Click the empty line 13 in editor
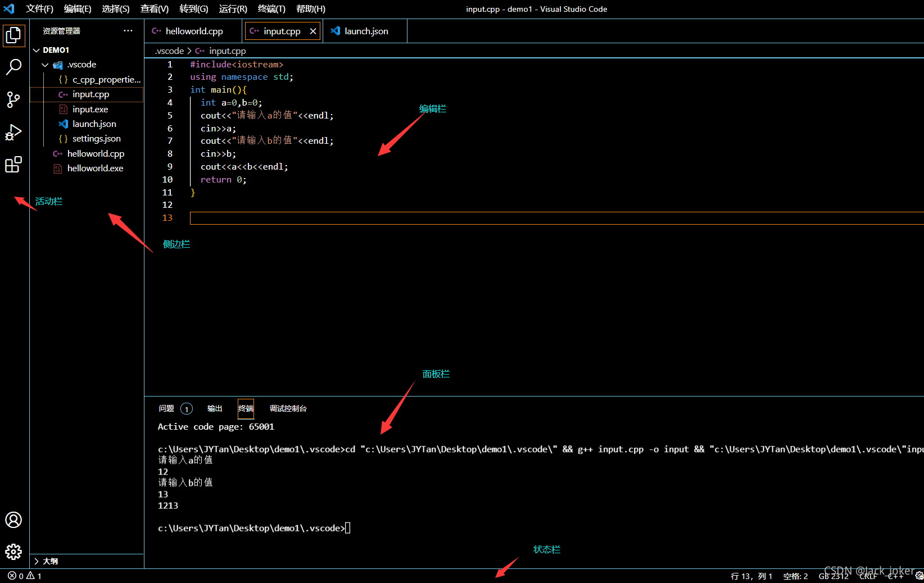The image size is (924, 583). [556, 218]
